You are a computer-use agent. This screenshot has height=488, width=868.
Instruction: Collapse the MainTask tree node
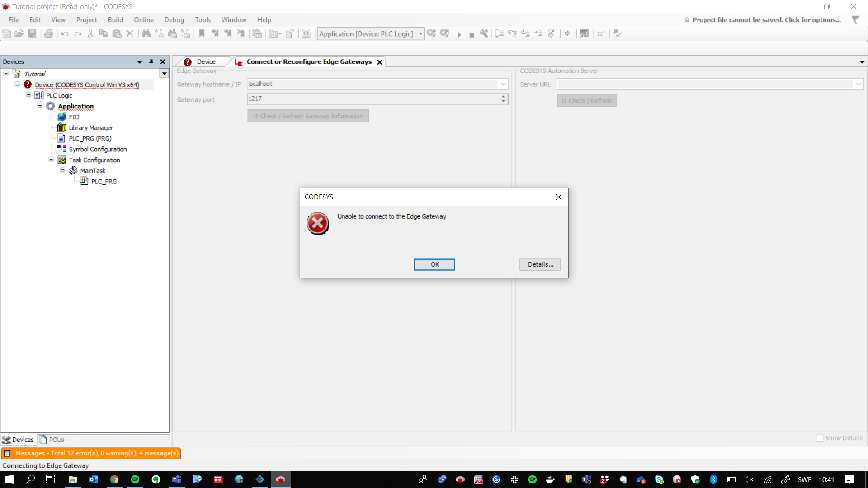(x=62, y=170)
